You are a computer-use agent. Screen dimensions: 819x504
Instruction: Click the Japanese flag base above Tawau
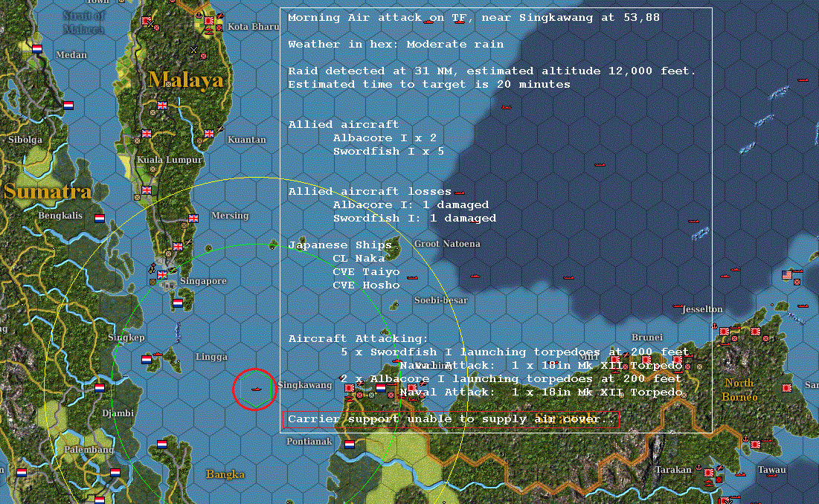[x=755, y=445]
